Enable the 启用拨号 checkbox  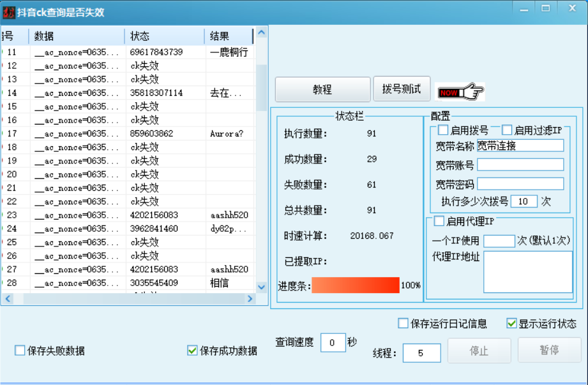(443, 130)
